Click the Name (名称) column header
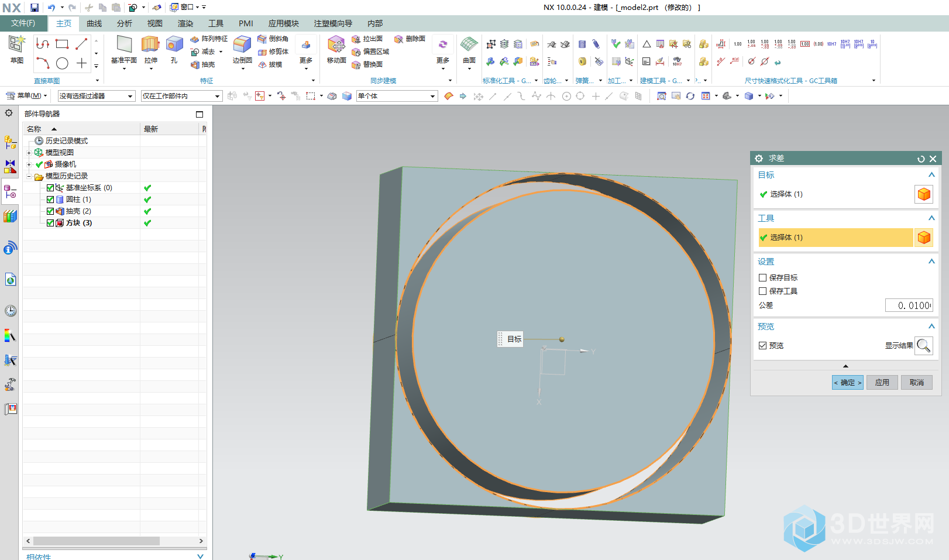 [x=82, y=129]
